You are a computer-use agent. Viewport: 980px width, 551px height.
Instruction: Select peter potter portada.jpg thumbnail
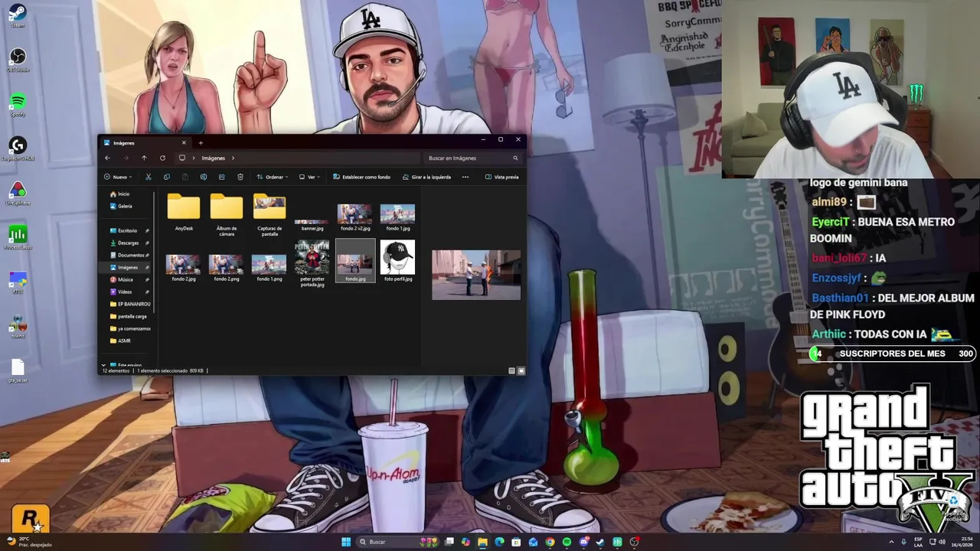coord(312,264)
